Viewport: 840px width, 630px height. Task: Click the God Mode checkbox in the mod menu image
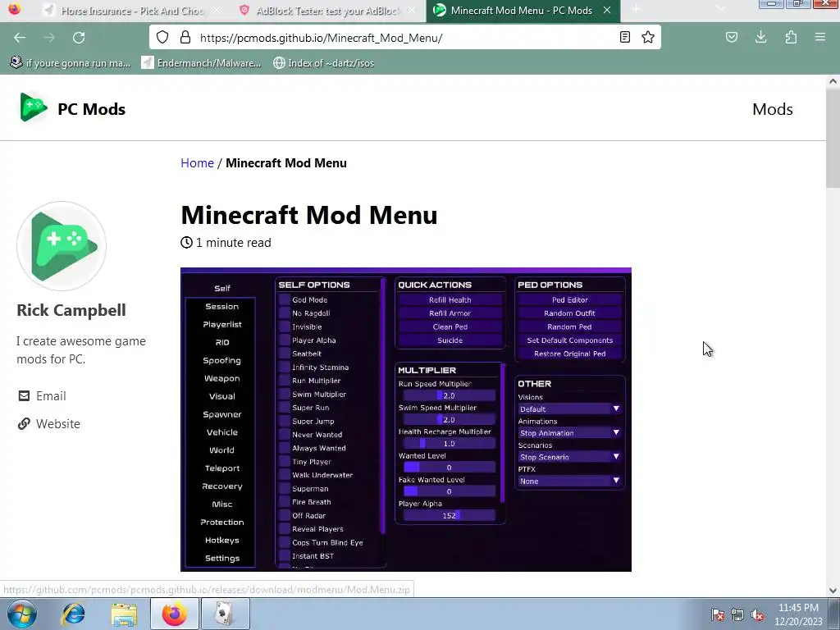pos(285,299)
